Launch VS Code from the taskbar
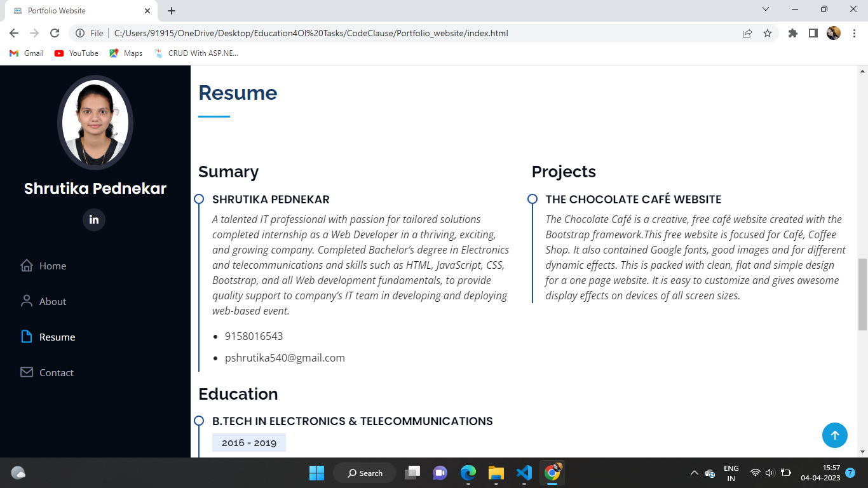The width and height of the screenshot is (868, 488). (x=524, y=473)
